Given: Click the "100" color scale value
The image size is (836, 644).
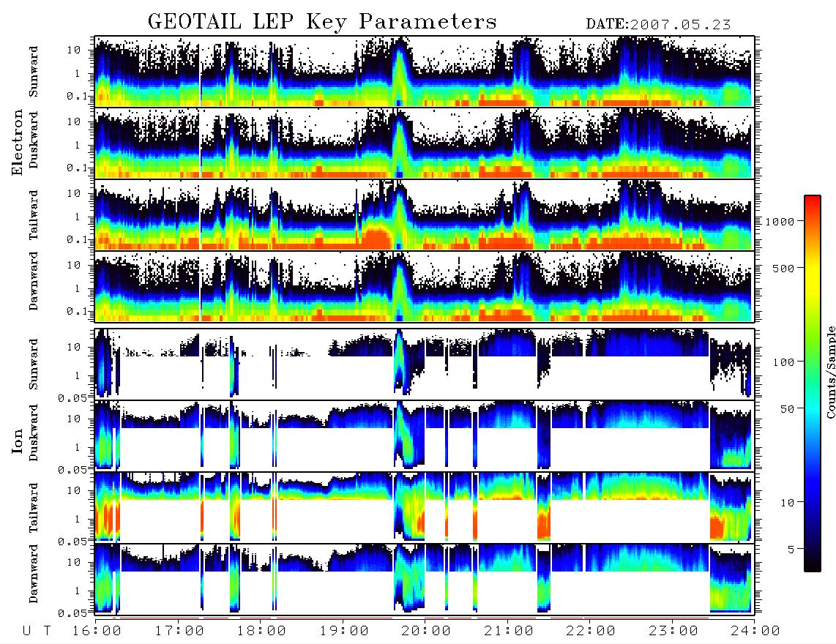Looking at the screenshot, I should pos(783,362).
